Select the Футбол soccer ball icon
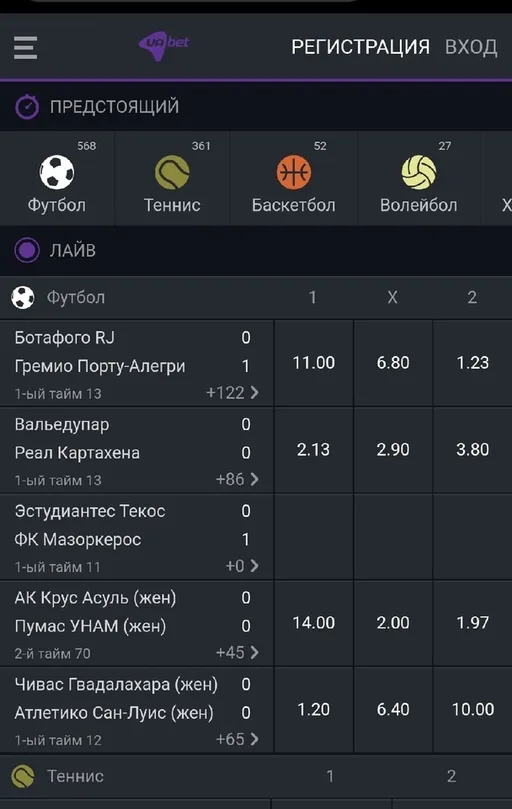Screen dimensions: 512x809 pyautogui.click(x=57, y=172)
